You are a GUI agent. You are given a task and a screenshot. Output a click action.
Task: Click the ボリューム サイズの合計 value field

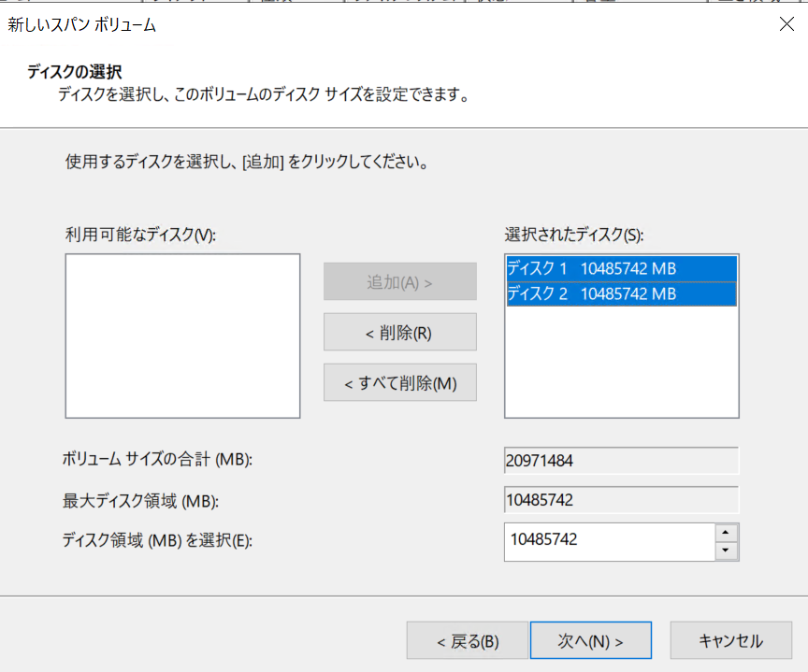coord(621,461)
